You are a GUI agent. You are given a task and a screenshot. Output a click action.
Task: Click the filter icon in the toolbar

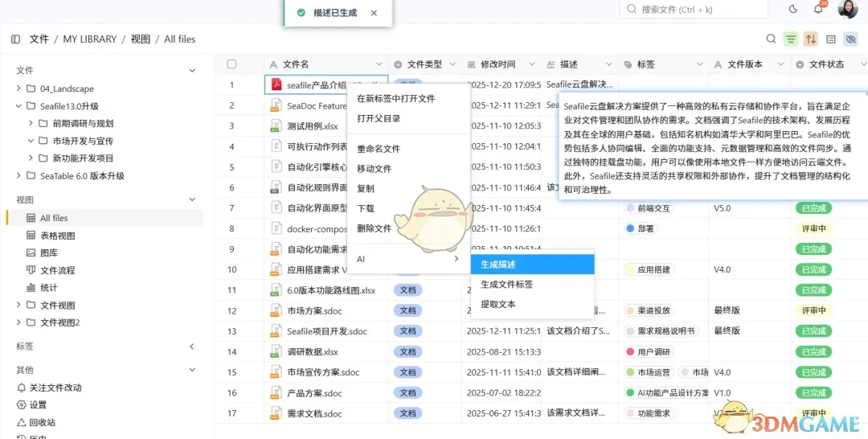[792, 39]
